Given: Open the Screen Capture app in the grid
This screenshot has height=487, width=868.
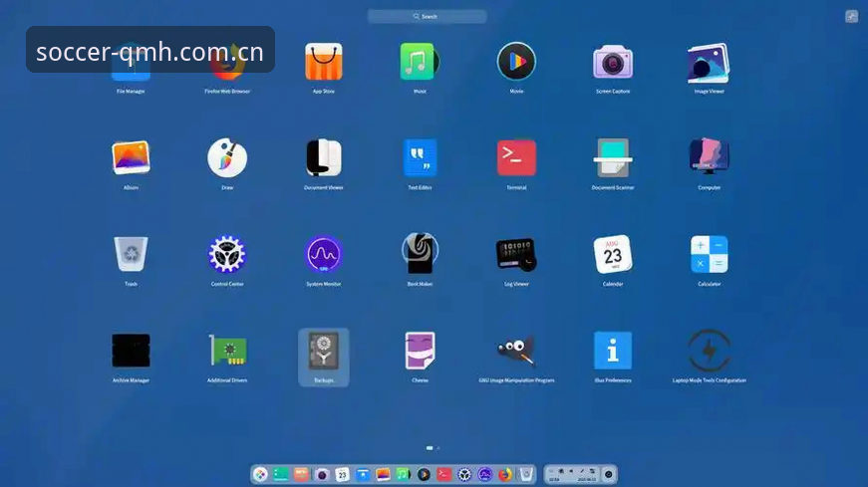Looking at the screenshot, I should point(613,62).
